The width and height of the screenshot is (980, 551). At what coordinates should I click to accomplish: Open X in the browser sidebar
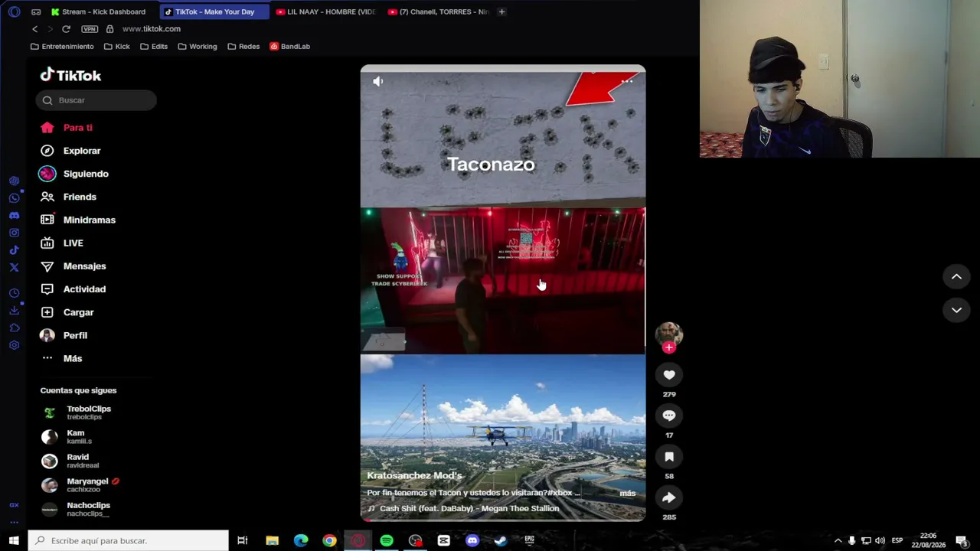(x=14, y=267)
